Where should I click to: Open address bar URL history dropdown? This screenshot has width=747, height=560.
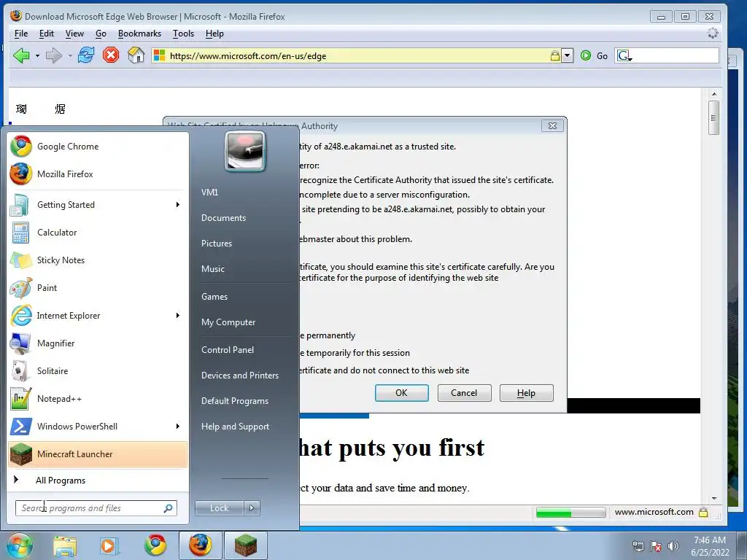(567, 55)
